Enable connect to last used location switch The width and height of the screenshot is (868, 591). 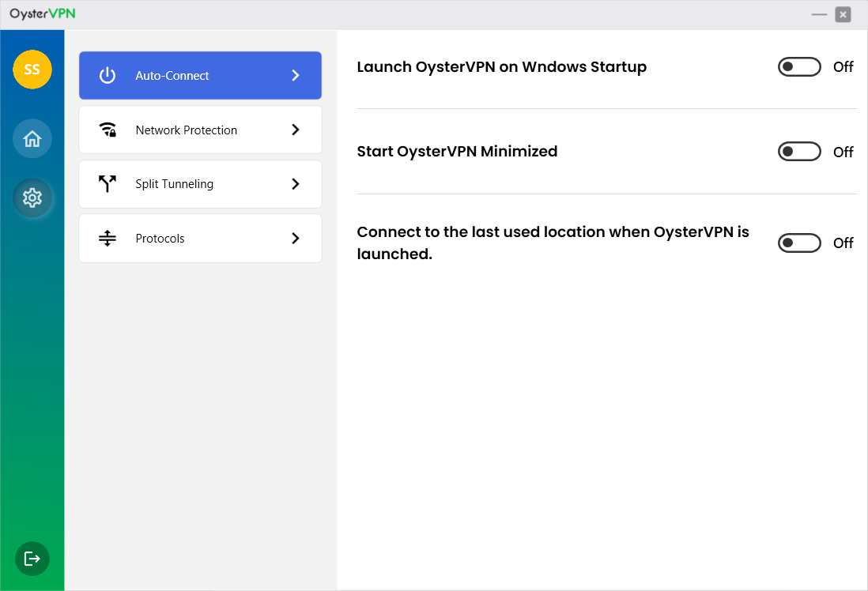coord(798,243)
